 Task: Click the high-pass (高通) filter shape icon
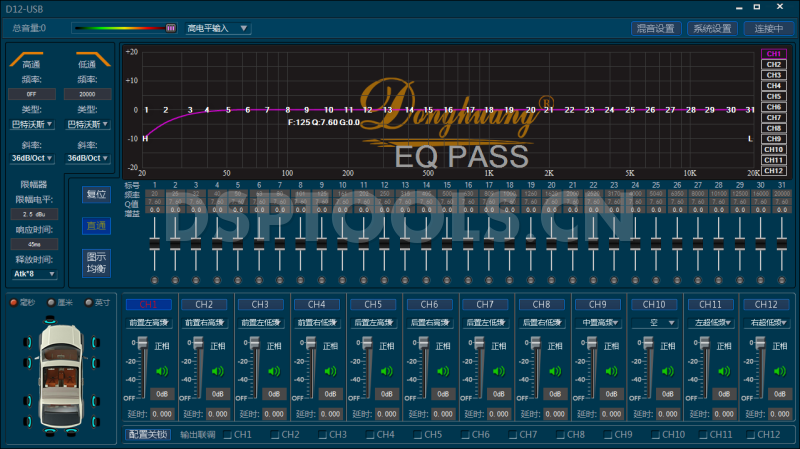pyautogui.click(x=30, y=63)
